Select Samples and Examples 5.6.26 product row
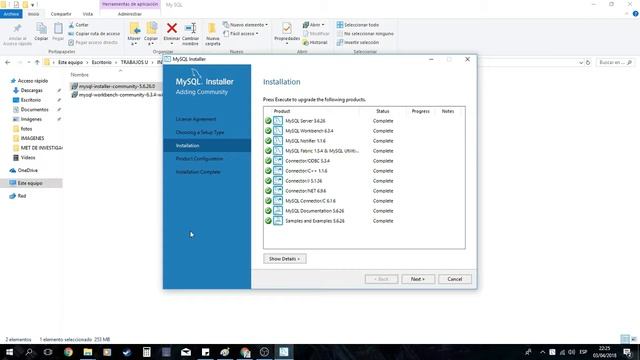This screenshot has height=360, width=640. (364, 221)
